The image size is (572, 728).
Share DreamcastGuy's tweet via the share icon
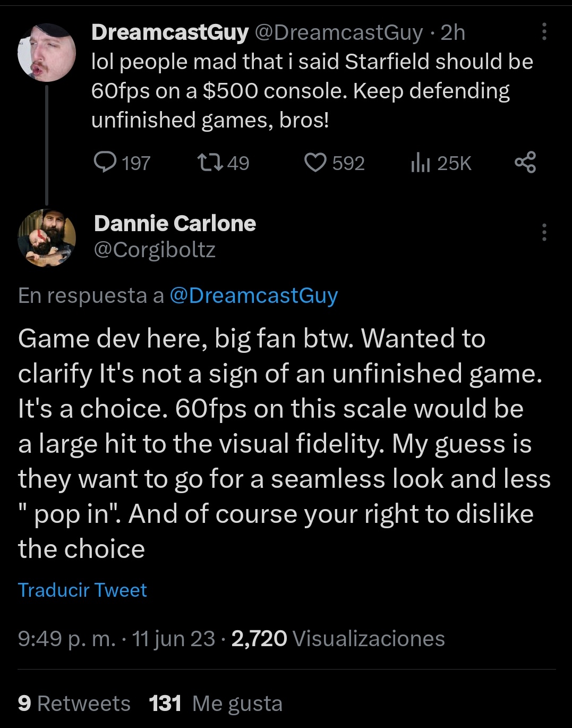(525, 162)
